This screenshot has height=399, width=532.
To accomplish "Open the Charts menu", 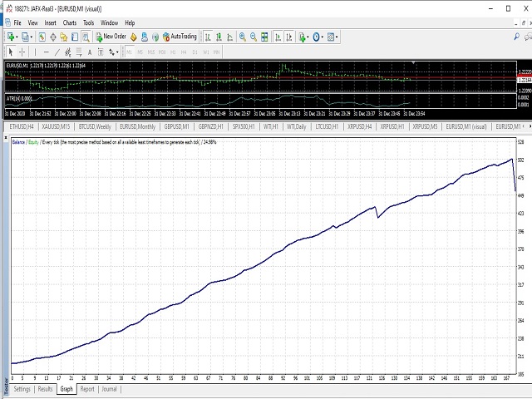I will [x=70, y=22].
